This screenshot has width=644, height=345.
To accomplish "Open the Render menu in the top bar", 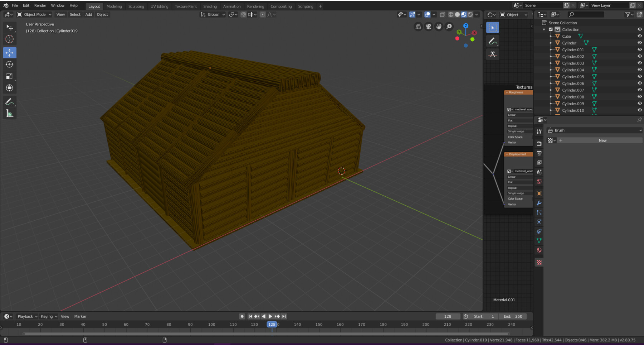I will [40, 5].
